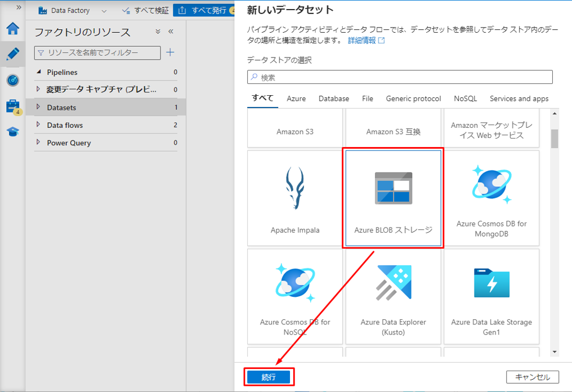Expand the Data flows tree node
The image size is (572, 392).
point(38,124)
